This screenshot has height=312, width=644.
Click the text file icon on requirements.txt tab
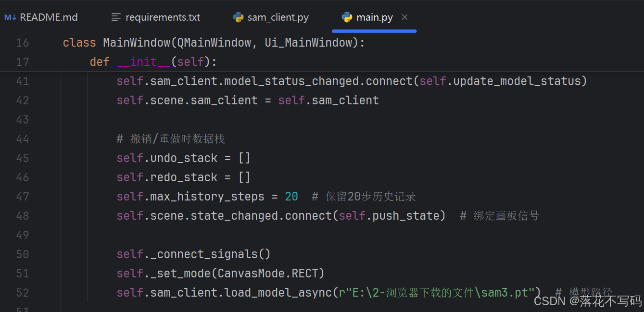[116, 17]
